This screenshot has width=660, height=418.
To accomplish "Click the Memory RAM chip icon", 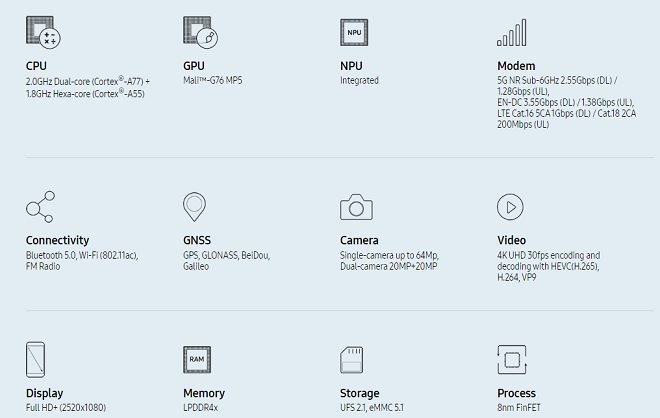I will click(x=197, y=359).
